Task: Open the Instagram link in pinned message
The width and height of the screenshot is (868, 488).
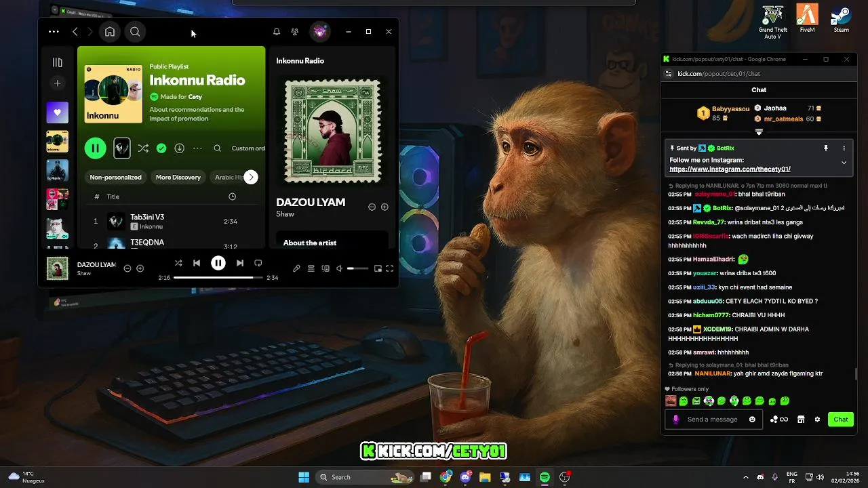Action: (x=730, y=169)
